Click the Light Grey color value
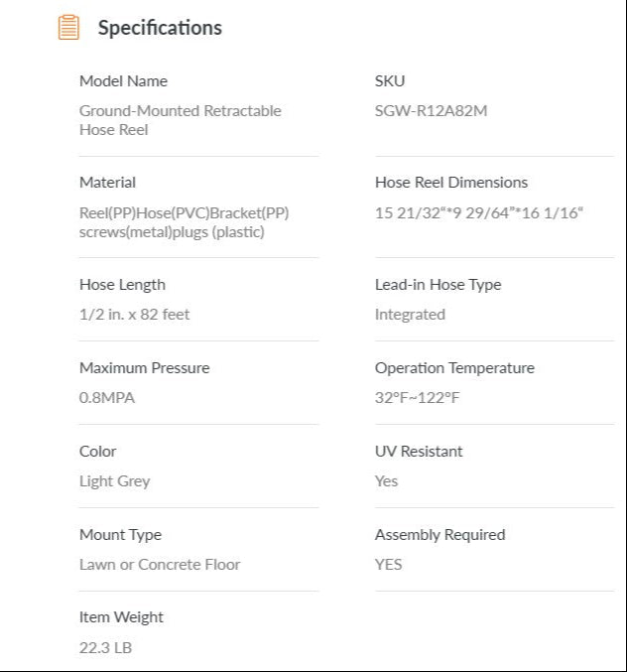This screenshot has width=627, height=672. [x=114, y=481]
